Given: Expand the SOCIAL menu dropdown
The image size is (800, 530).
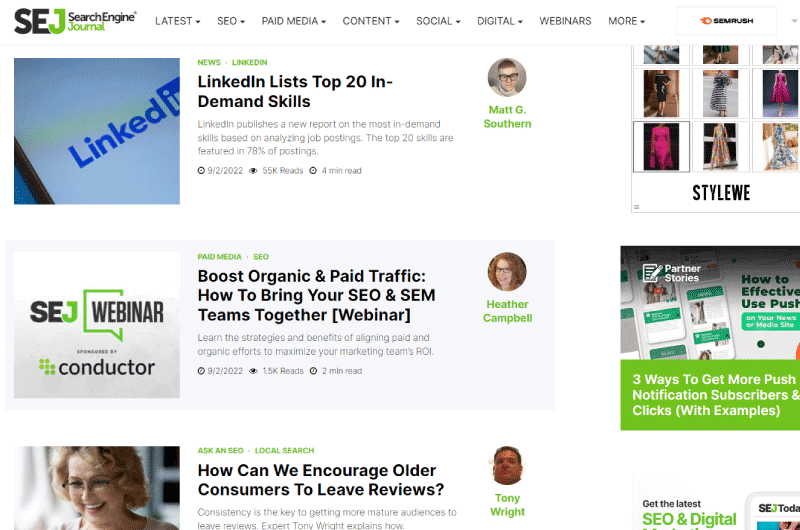Looking at the screenshot, I should coord(438,21).
